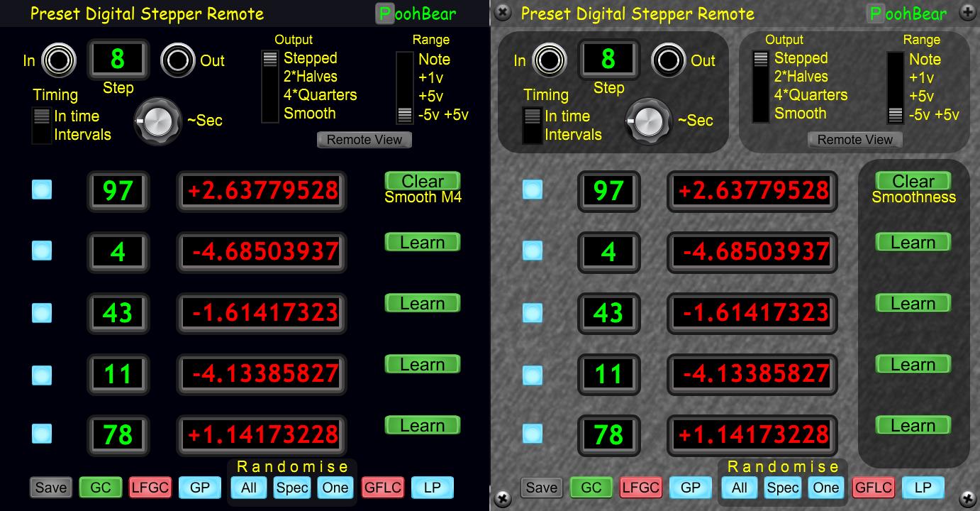Screen dimensions: 980x511
Task: Click the top-left screw icon on grey panel
Action: tap(502, 12)
